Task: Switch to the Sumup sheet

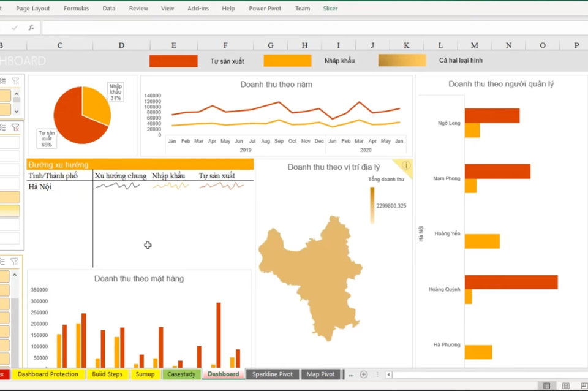Action: pyautogui.click(x=145, y=374)
